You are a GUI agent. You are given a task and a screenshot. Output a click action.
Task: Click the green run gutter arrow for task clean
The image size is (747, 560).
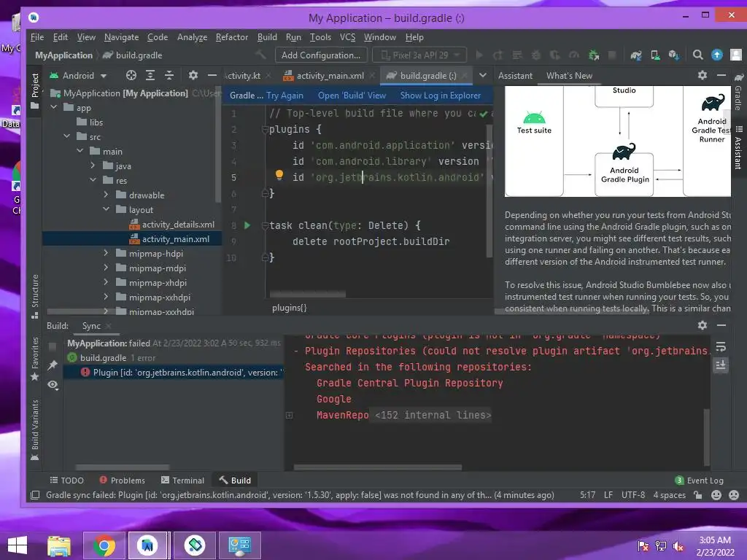pyautogui.click(x=247, y=225)
